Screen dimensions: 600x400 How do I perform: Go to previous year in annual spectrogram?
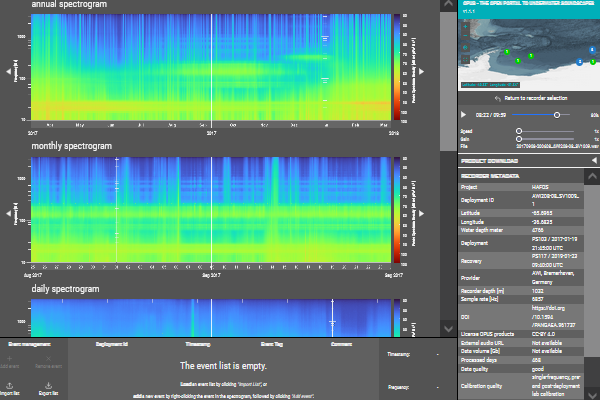tap(8, 71)
